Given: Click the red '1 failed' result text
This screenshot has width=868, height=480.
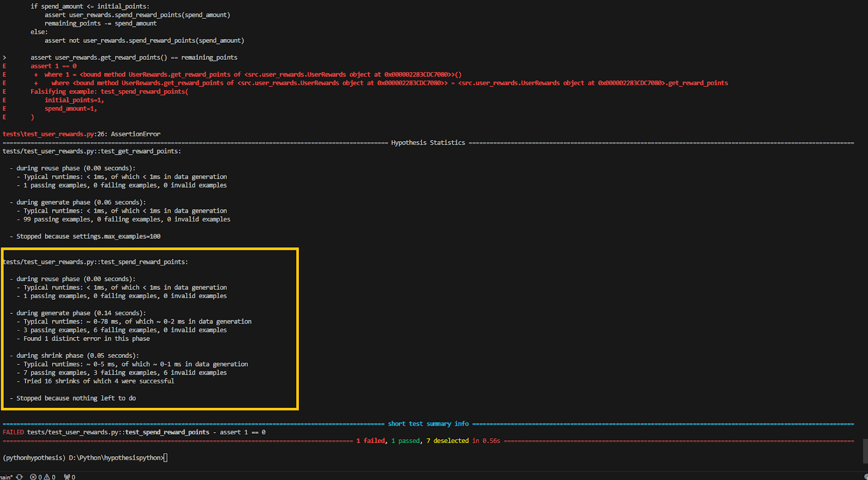Looking at the screenshot, I should [x=371, y=441].
